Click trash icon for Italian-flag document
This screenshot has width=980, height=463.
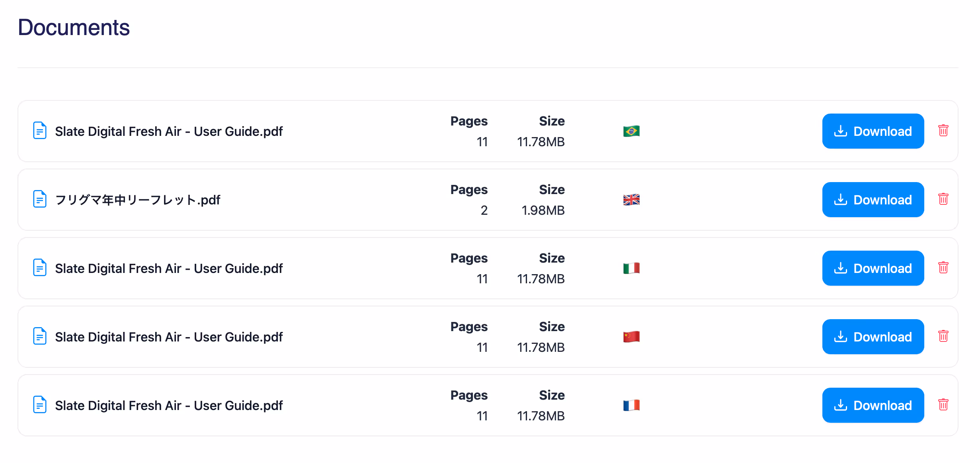coord(943,268)
